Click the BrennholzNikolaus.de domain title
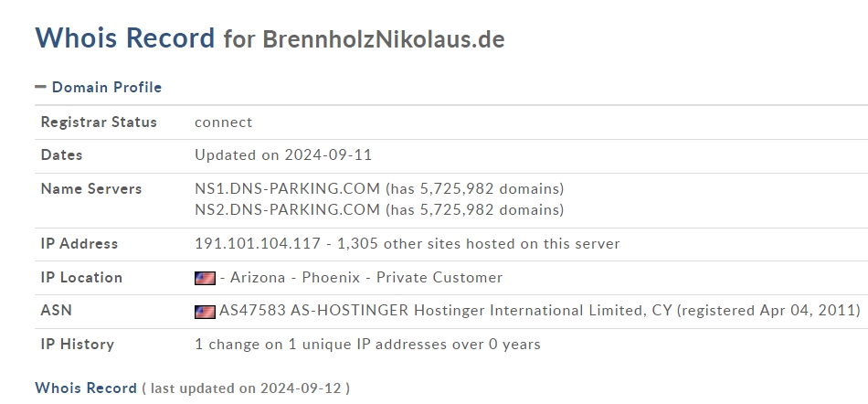The width and height of the screenshot is (868, 404). pos(384,39)
